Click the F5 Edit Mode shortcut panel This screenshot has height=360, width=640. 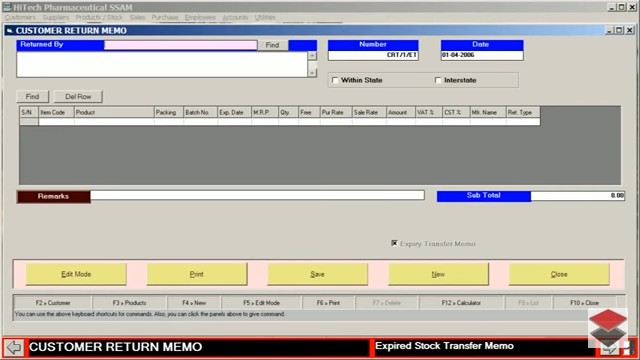pyautogui.click(x=262, y=303)
